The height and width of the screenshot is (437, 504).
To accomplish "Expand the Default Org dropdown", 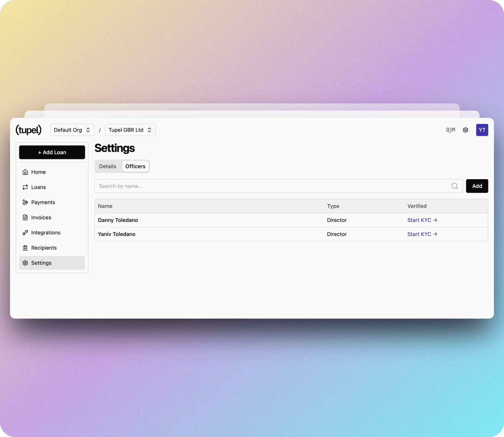I will coord(72,130).
